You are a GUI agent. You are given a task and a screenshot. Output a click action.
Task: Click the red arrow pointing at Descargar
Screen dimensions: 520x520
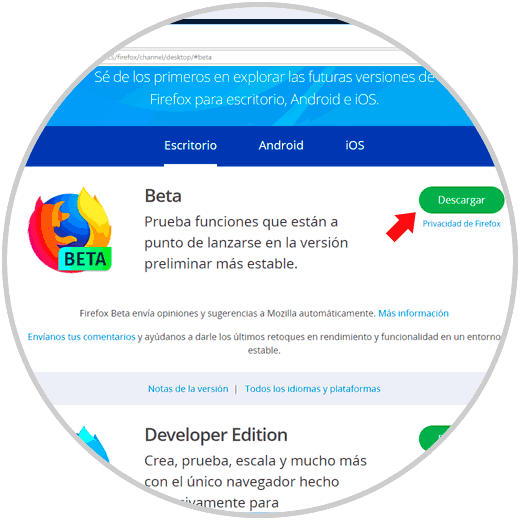coord(401,227)
